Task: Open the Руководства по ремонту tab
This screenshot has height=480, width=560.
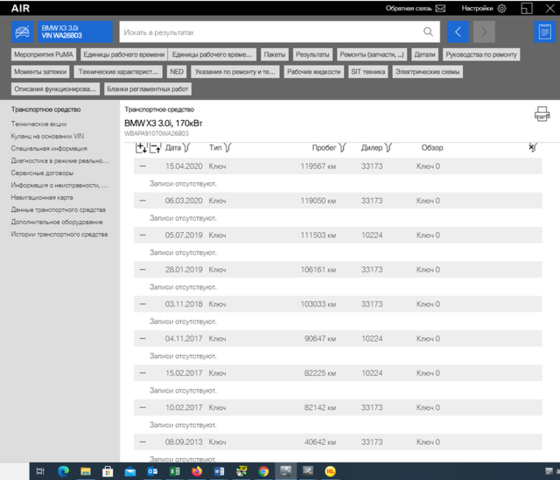Action: 481,54
